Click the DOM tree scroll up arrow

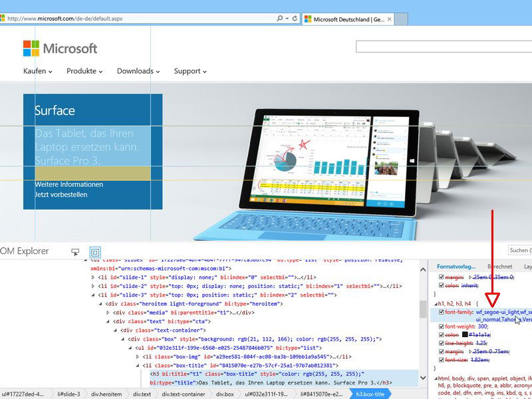point(423,270)
